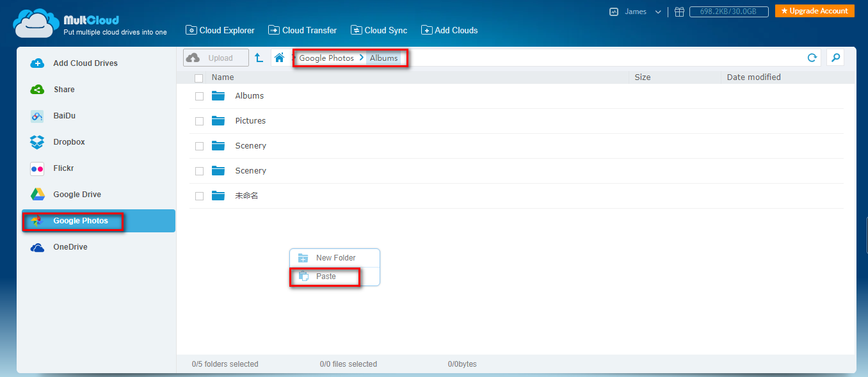The width and height of the screenshot is (868, 377).
Task: Toggle the select-all checkbox in header
Action: click(x=198, y=78)
